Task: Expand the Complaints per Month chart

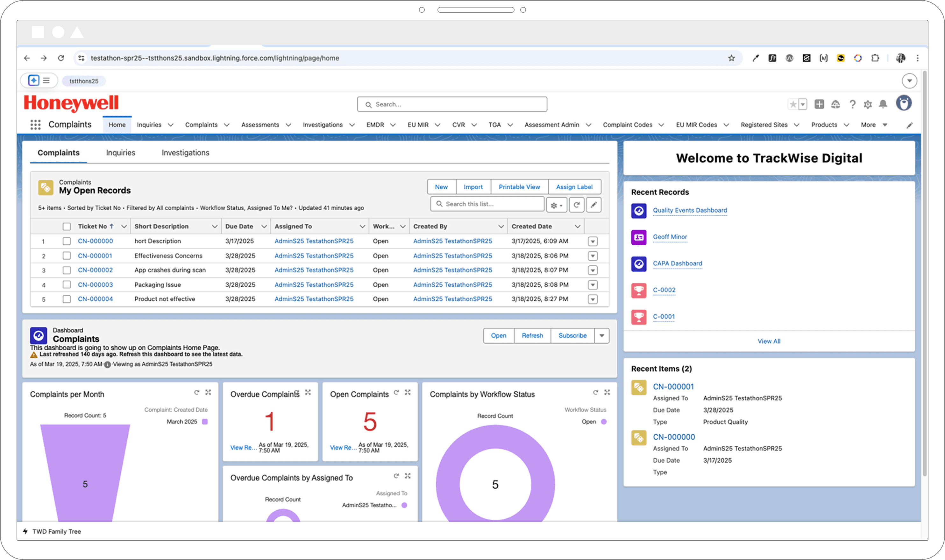Action: pyautogui.click(x=208, y=392)
